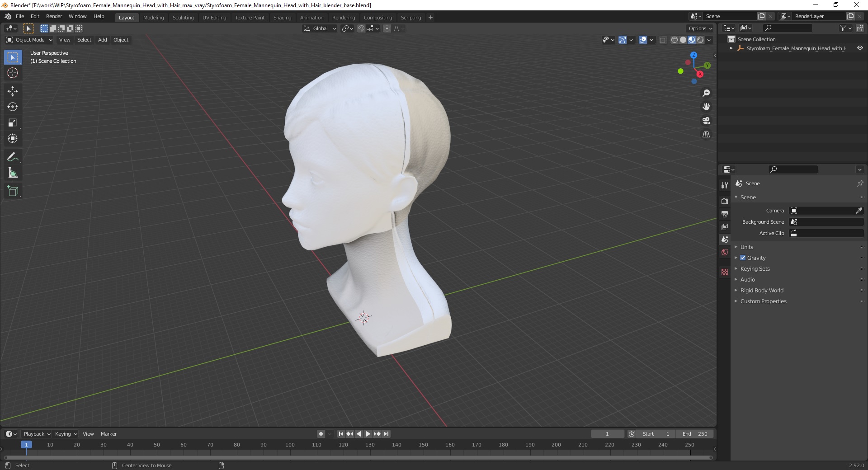The image size is (868, 470).
Task: Open the Texture properties tab
Action: (725, 272)
